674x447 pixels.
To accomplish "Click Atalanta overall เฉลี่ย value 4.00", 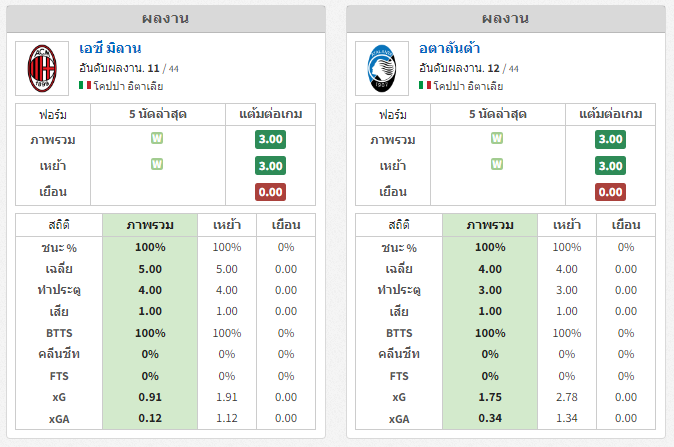I will (490, 269).
